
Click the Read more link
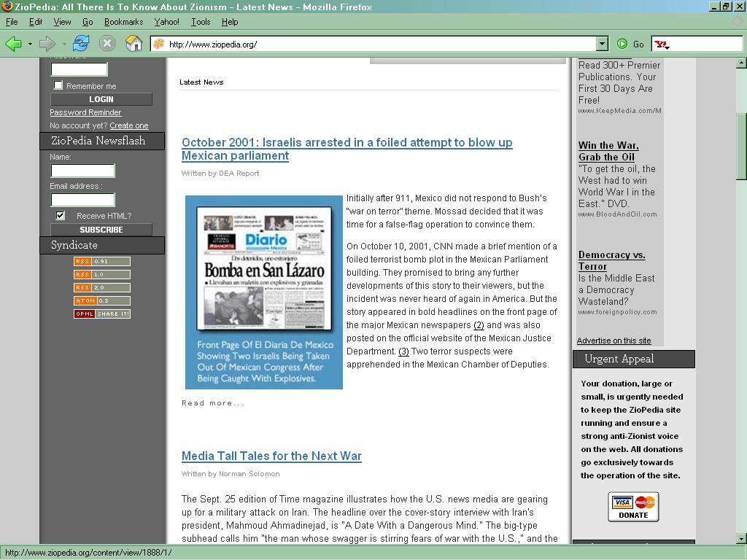[x=212, y=402]
